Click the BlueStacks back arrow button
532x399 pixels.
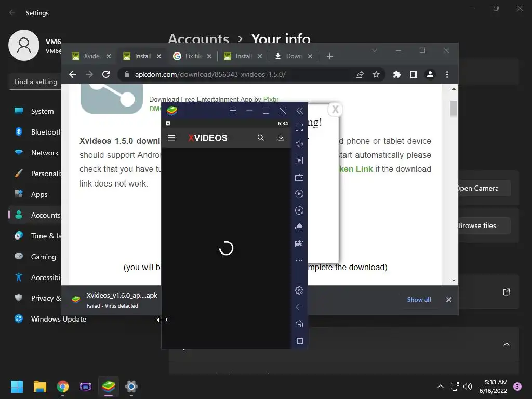299,307
